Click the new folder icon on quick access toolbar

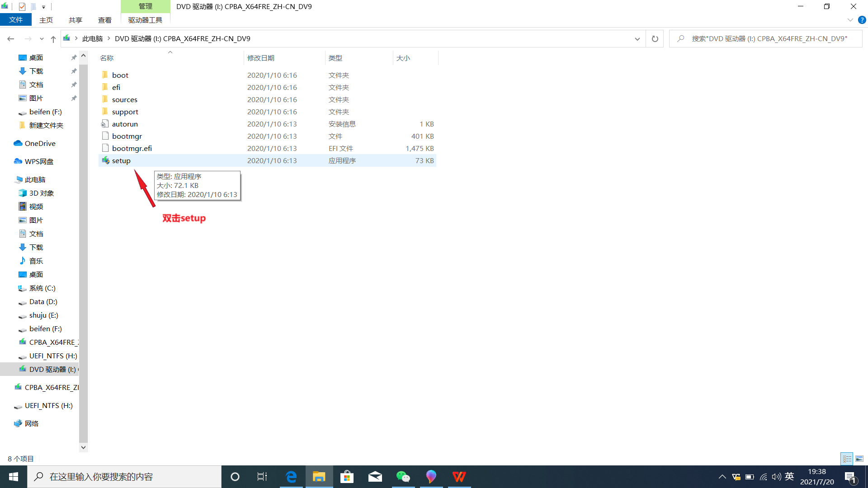(33, 6)
